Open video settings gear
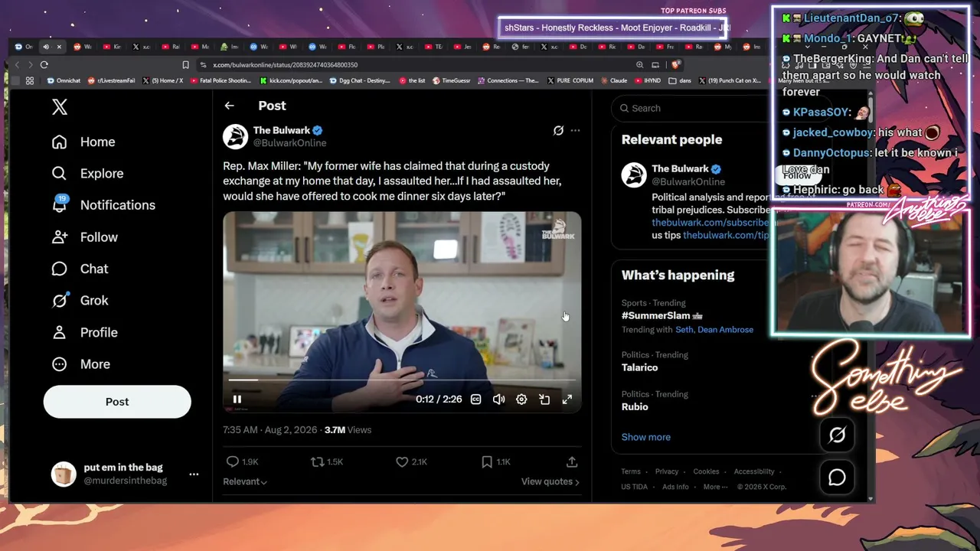The width and height of the screenshot is (980, 551). coord(521,399)
